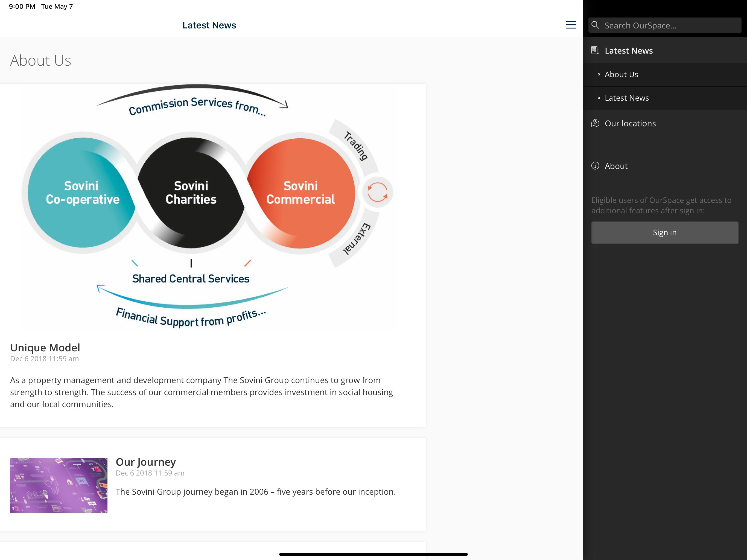Click the Sovini model diagram image

(x=207, y=206)
